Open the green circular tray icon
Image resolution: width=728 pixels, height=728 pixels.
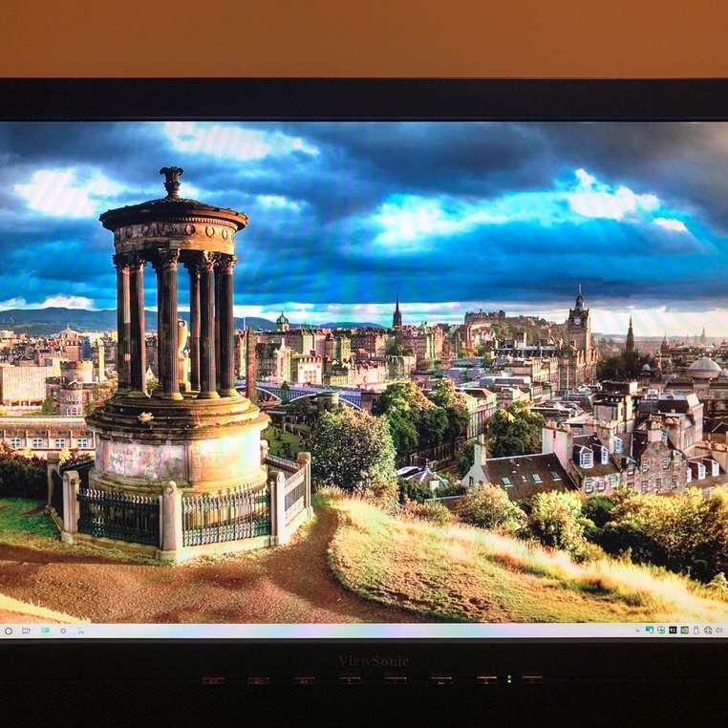pos(661,631)
